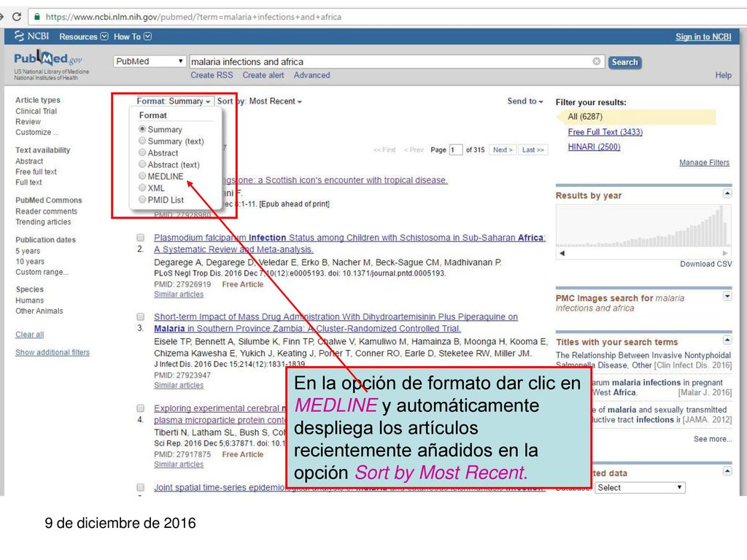
Task: Check the box for result 2
Action: click(141, 237)
